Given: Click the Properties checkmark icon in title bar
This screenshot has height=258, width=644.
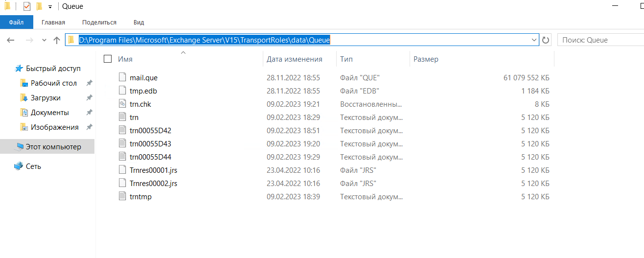Looking at the screenshot, I should click(27, 6).
